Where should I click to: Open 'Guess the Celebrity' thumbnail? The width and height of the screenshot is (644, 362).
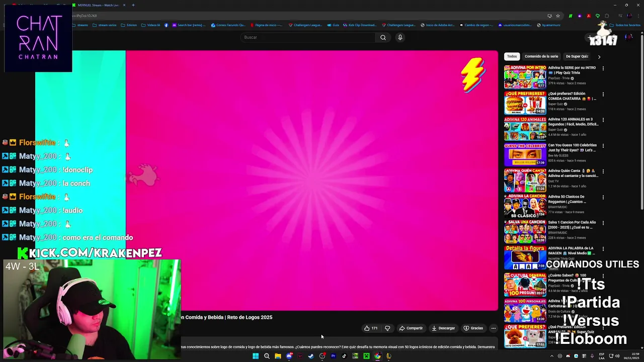525,154
